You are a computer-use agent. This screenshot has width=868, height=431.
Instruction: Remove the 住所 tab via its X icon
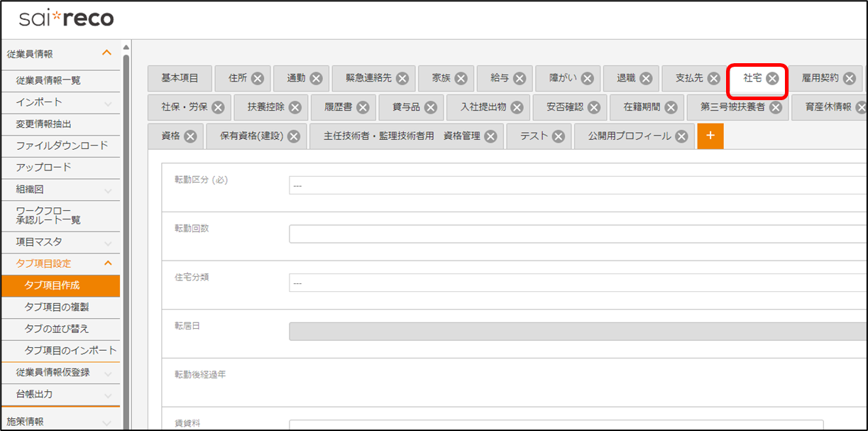[x=258, y=79]
